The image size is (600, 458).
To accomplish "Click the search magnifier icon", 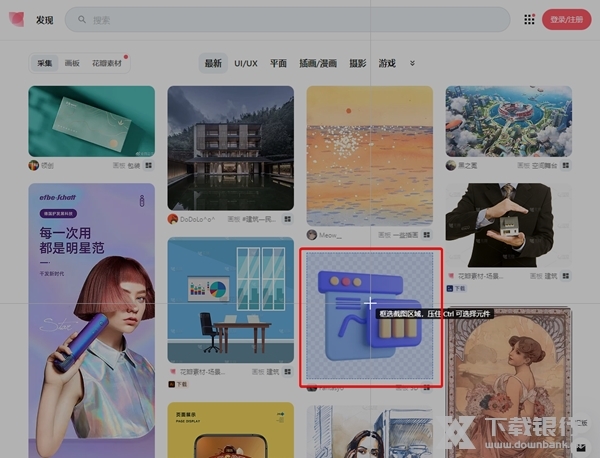I will pyautogui.click(x=82, y=19).
